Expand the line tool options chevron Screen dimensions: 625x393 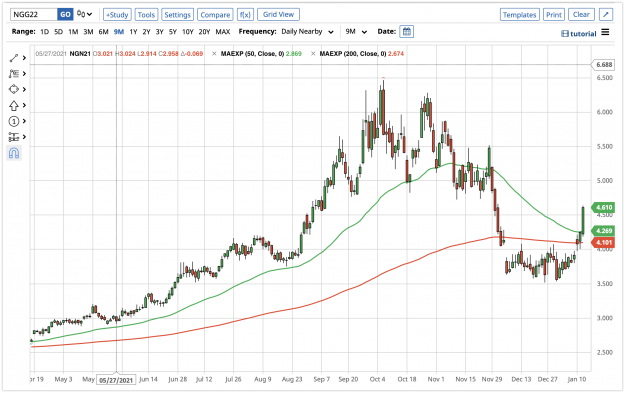(24, 58)
